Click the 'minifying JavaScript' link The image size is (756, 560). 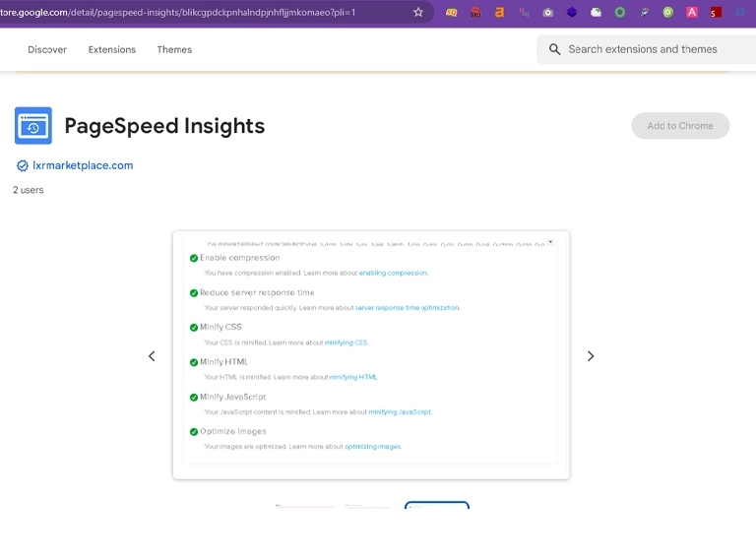point(400,412)
